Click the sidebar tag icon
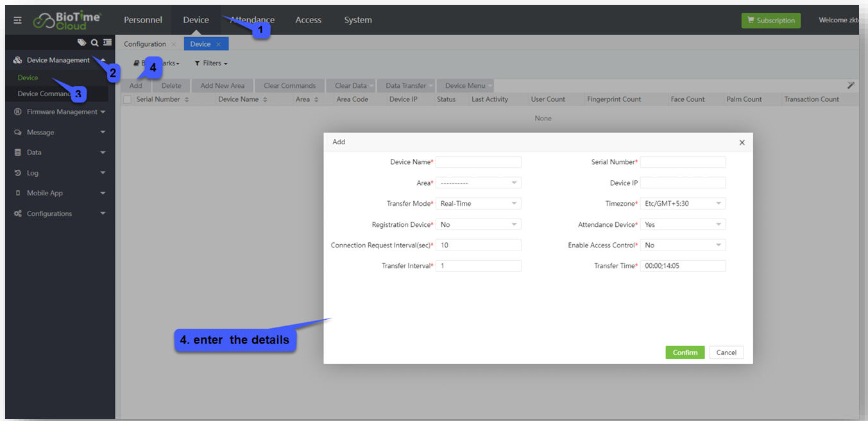Viewport: 868px width, 421px height. click(x=81, y=43)
